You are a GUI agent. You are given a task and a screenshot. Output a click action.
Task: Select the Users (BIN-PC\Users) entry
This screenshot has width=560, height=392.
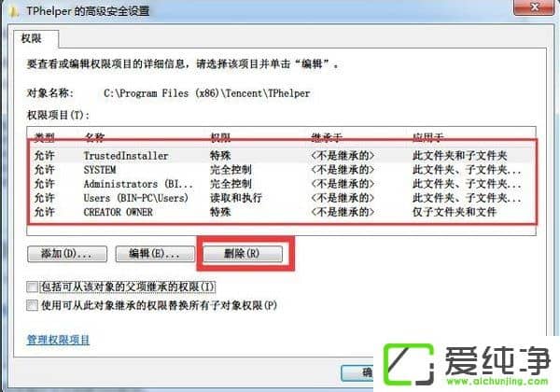pos(282,198)
